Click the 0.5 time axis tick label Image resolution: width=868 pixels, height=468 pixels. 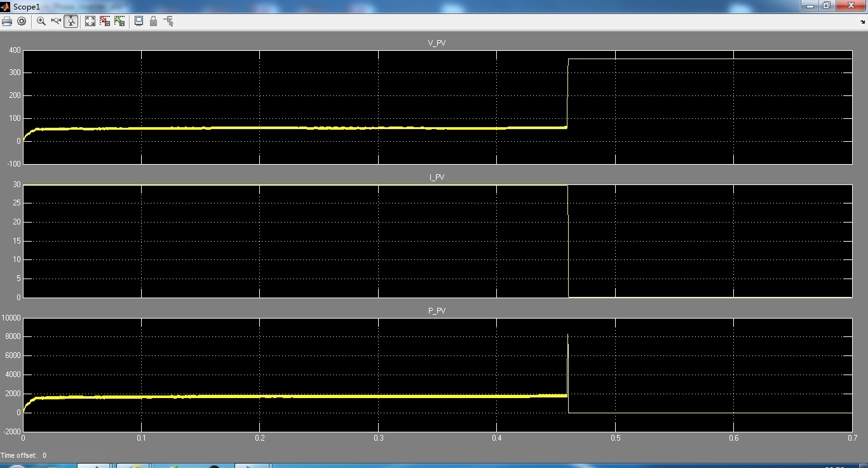[x=615, y=438]
